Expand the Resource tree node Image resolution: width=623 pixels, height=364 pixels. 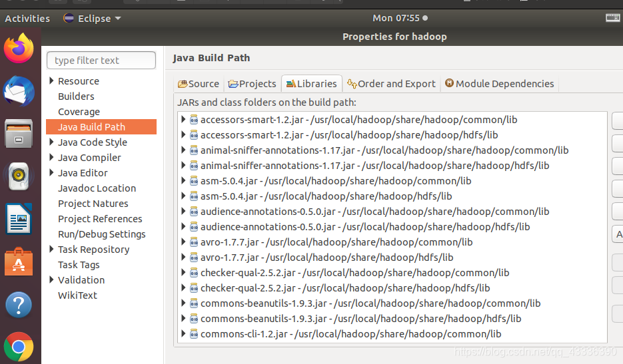[52, 81]
